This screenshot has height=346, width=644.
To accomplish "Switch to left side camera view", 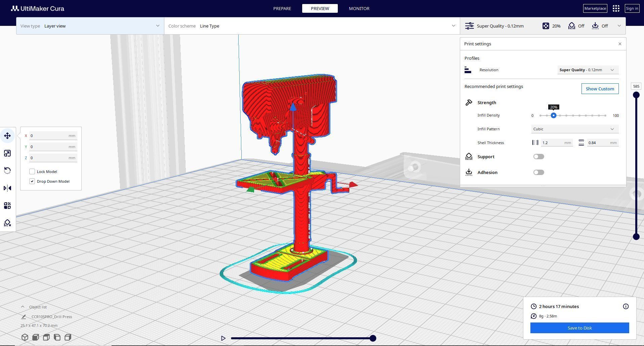I will pos(57,337).
